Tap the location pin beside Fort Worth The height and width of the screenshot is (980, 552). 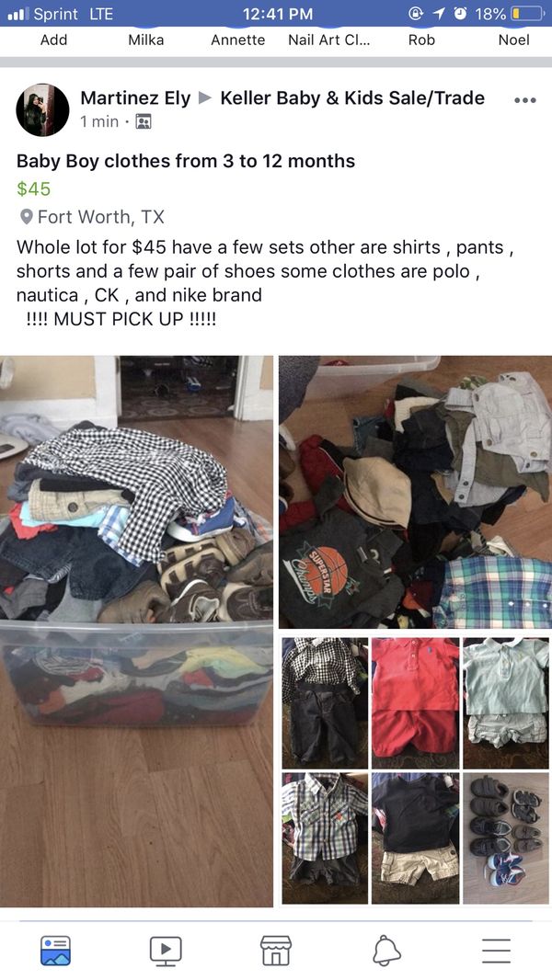coord(27,217)
